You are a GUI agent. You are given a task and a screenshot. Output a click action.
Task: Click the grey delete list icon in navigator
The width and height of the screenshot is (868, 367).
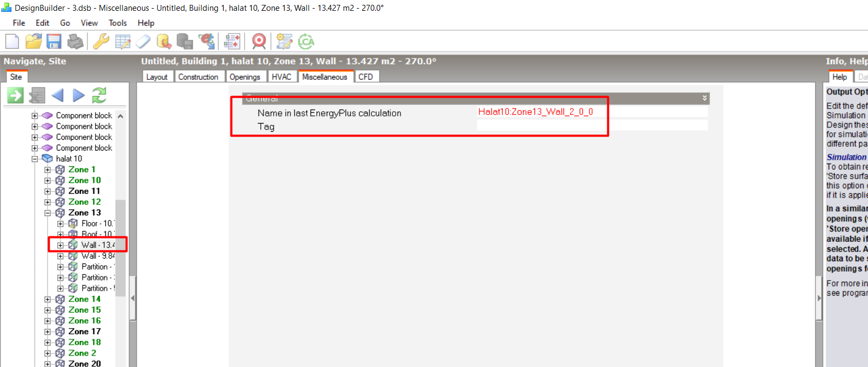coord(37,96)
